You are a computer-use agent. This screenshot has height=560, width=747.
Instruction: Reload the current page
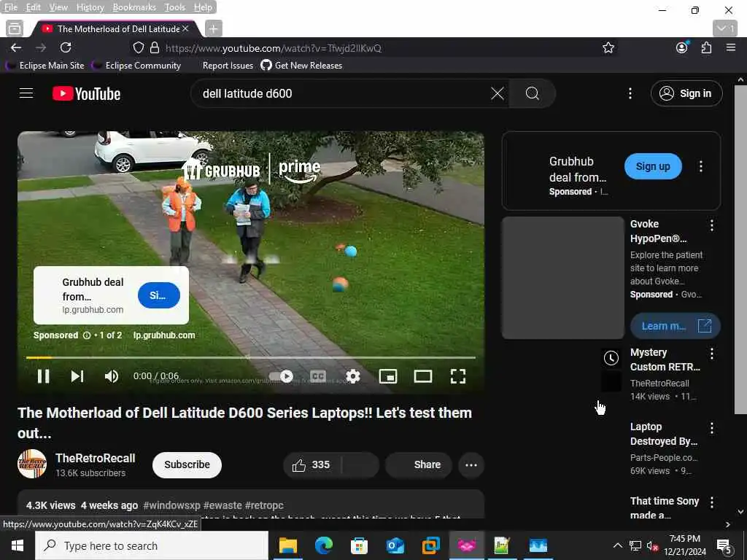[x=66, y=47]
